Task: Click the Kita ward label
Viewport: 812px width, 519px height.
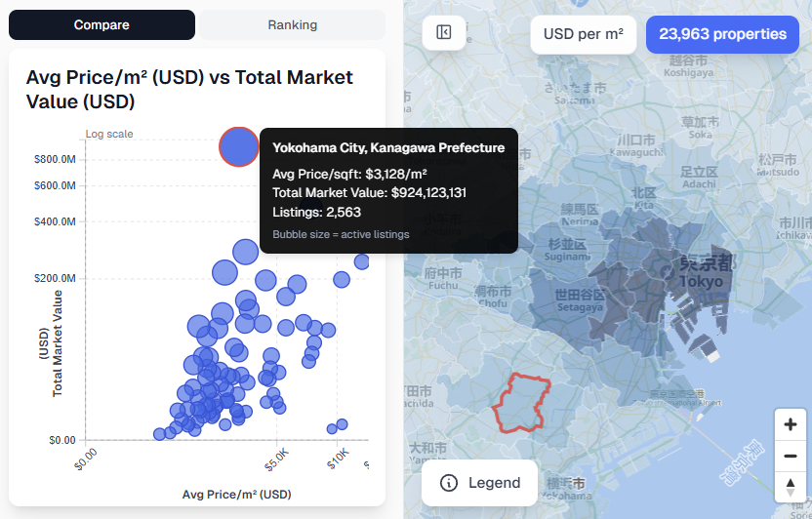Action: (644, 198)
